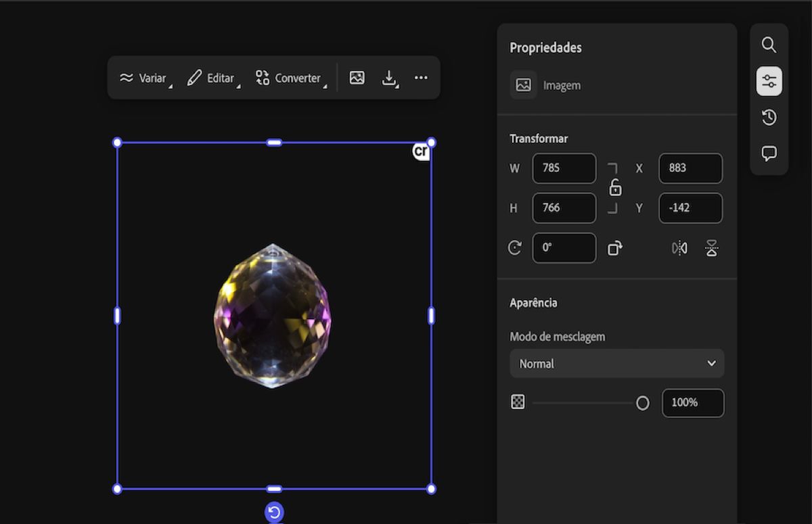The image size is (812, 524).
Task: Toggle the Properties panel sliders icon
Action: [769, 81]
